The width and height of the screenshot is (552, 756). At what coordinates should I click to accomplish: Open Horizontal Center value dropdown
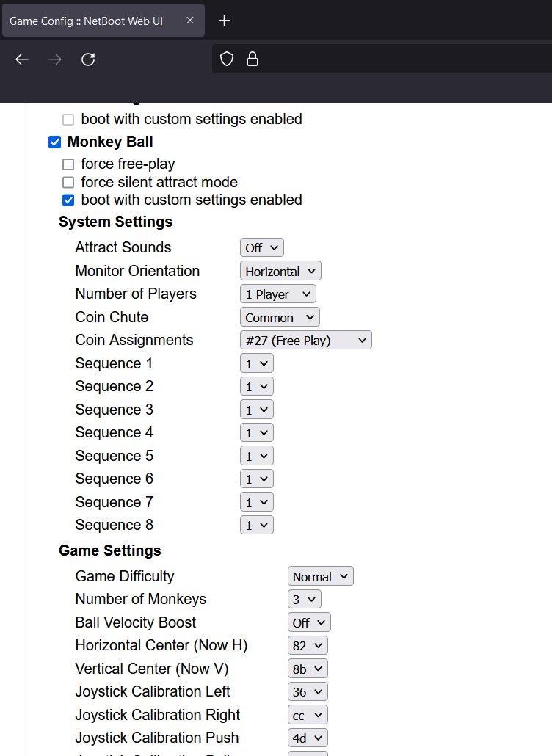point(308,646)
